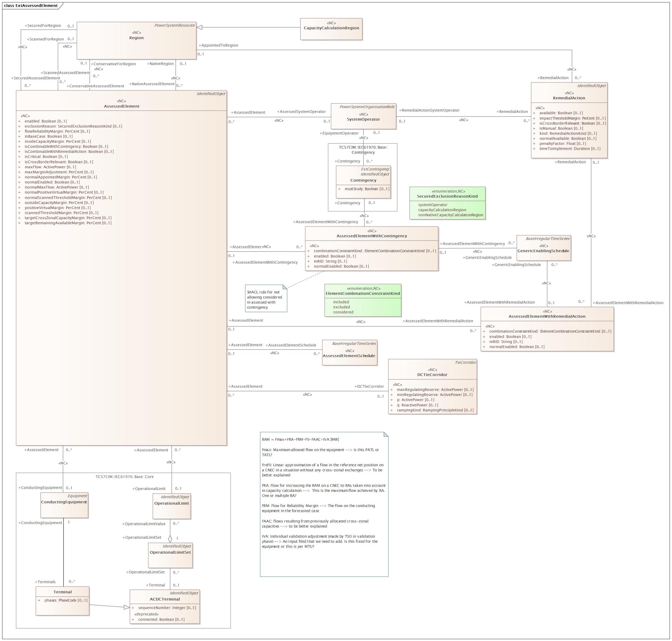
Task: Select the +AssessedSystemOperator role label
Action: [301, 112]
